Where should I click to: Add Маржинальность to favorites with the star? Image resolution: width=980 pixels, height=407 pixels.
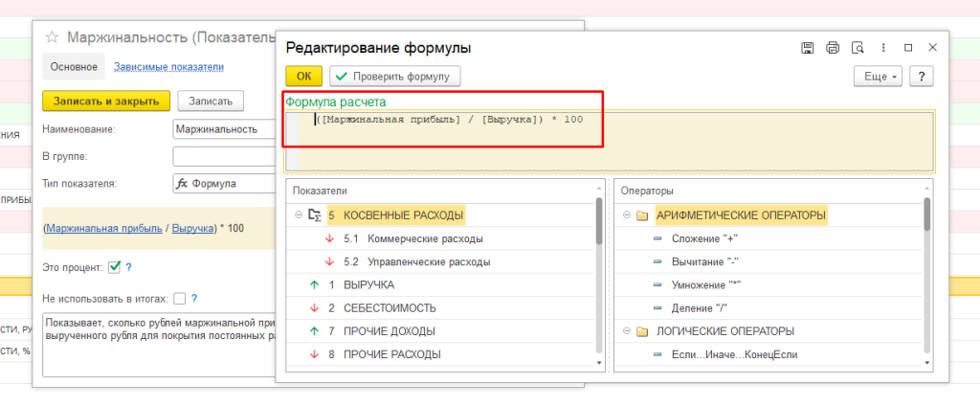52,37
